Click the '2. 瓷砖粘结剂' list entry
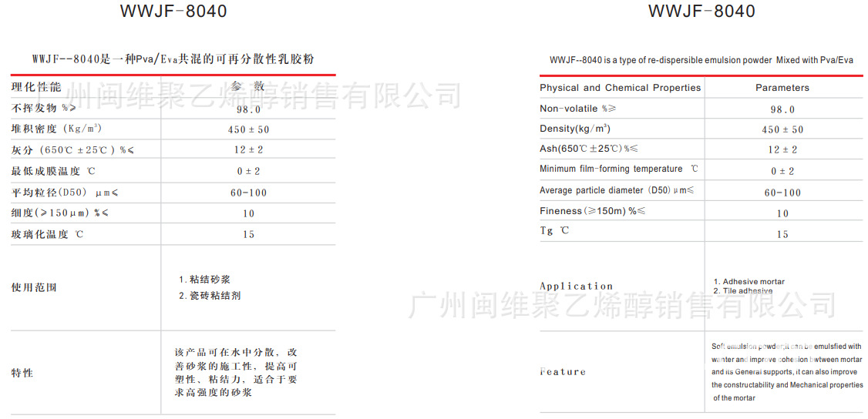Viewport: 868px width, 419px height. (209, 296)
